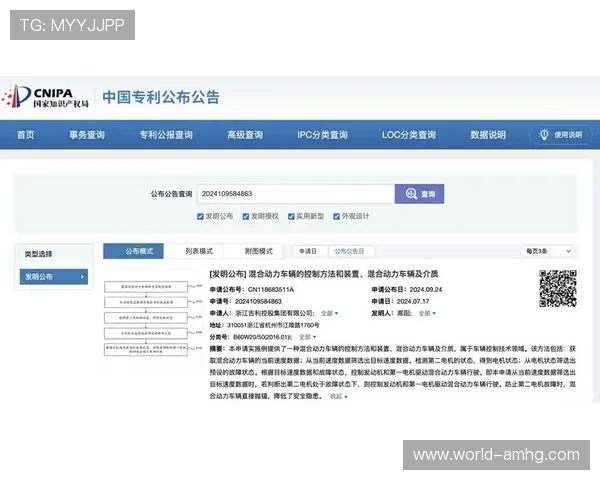This screenshot has height=480, width=600.
Task: Open the 数据说明 menu item
Action: click(x=488, y=135)
